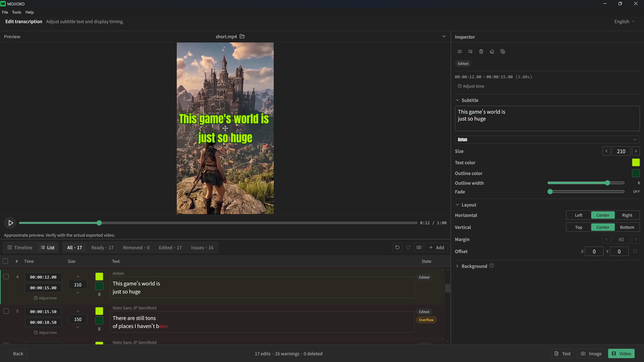Click the eraser icon in Inspector

point(492,51)
